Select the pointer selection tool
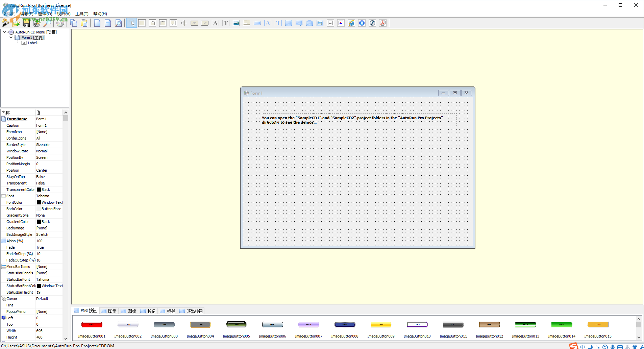Viewport: 644px width, 349px height. point(132,23)
